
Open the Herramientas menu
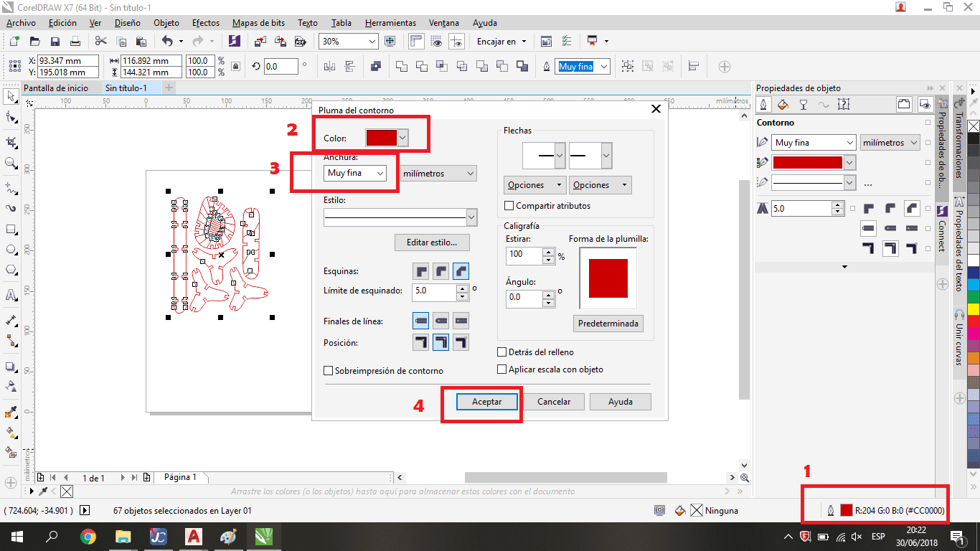pos(390,23)
